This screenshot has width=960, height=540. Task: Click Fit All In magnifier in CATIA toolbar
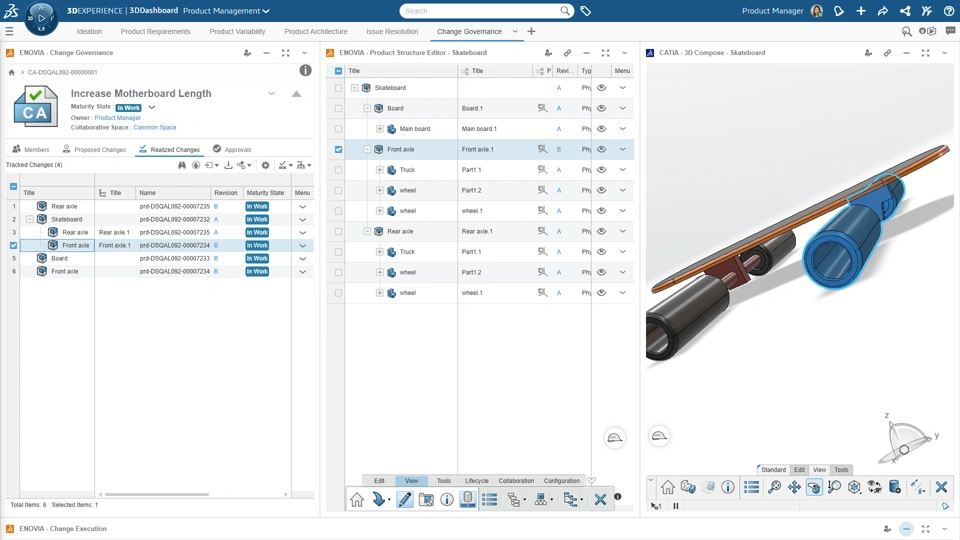774,487
